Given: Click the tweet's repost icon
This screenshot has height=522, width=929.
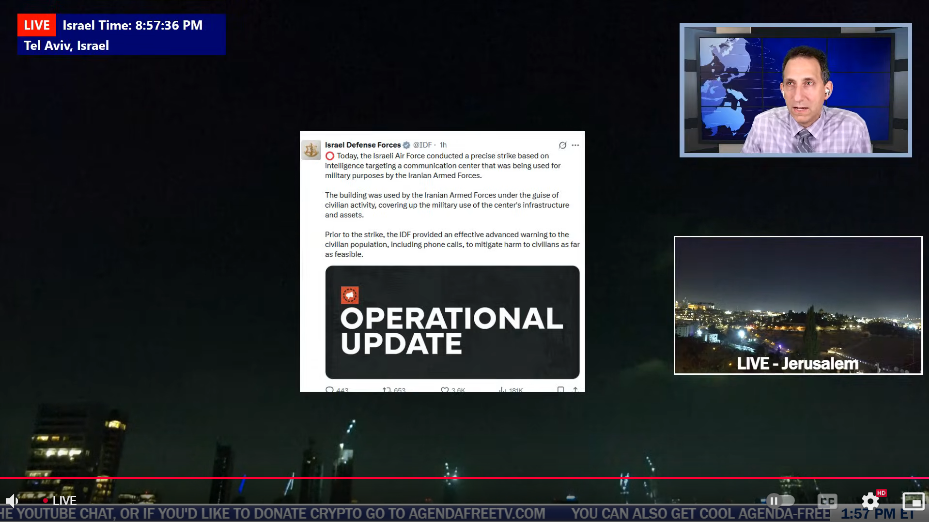Looking at the screenshot, I should (x=386, y=389).
